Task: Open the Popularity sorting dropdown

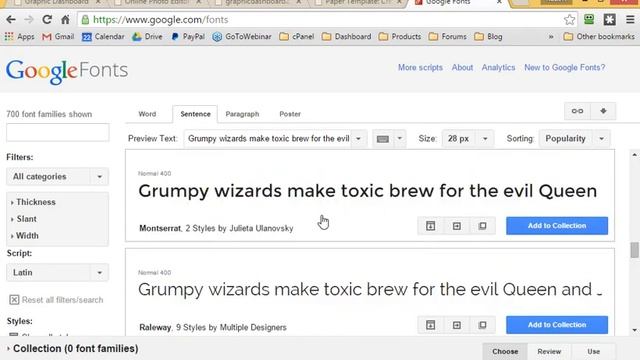Action: point(575,139)
